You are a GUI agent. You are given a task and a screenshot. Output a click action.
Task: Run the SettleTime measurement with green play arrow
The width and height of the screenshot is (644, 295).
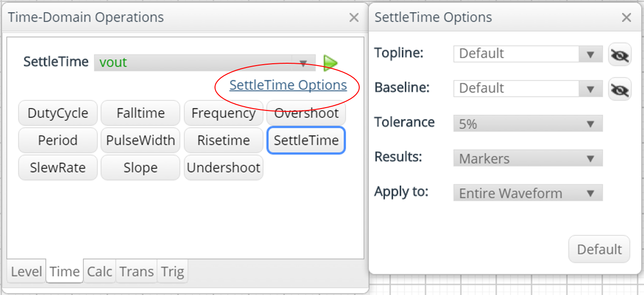tap(330, 62)
